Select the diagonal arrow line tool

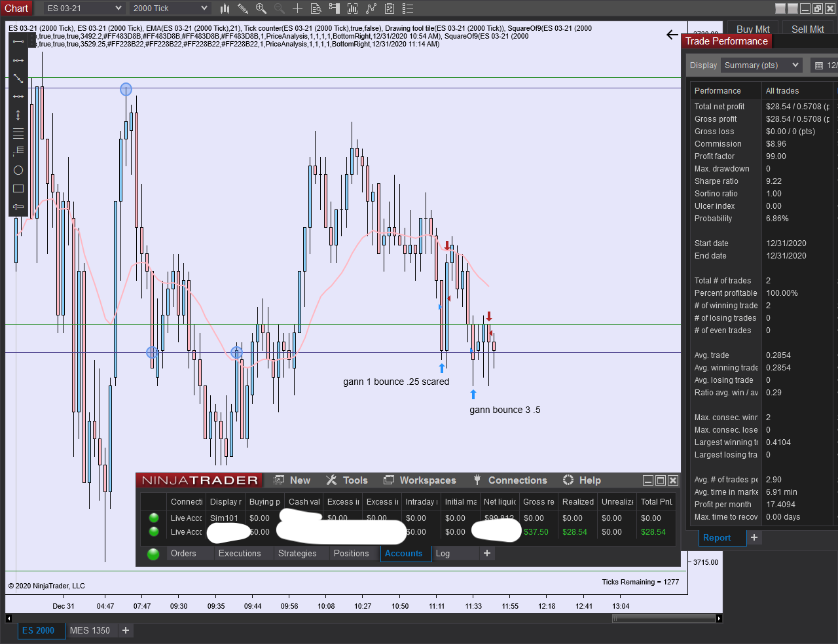pos(18,79)
